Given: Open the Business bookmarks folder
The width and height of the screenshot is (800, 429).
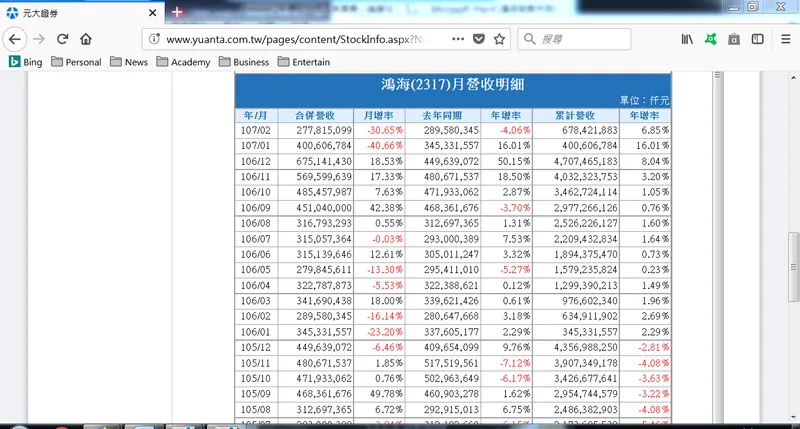Looking at the screenshot, I should tap(244, 62).
